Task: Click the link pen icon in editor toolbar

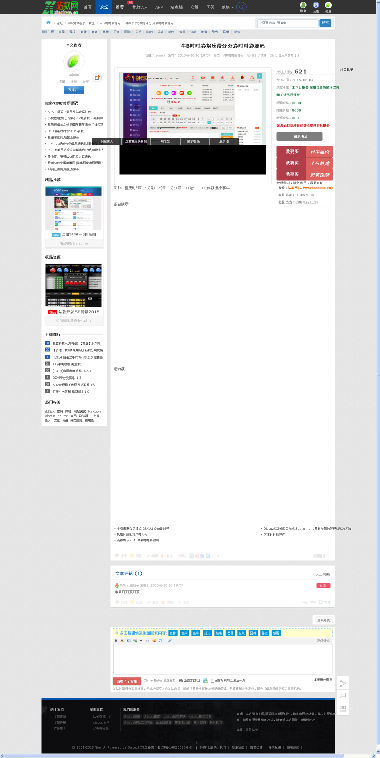Action: [x=170, y=641]
